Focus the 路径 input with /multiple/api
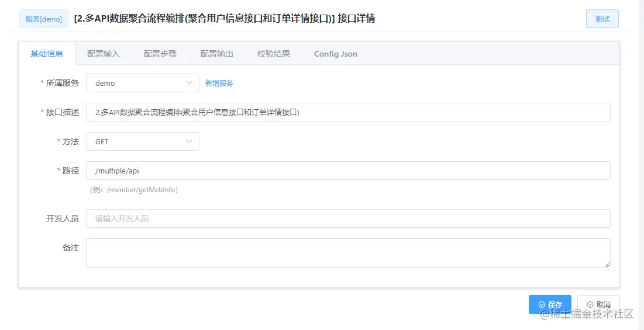The image size is (644, 330). (x=348, y=171)
